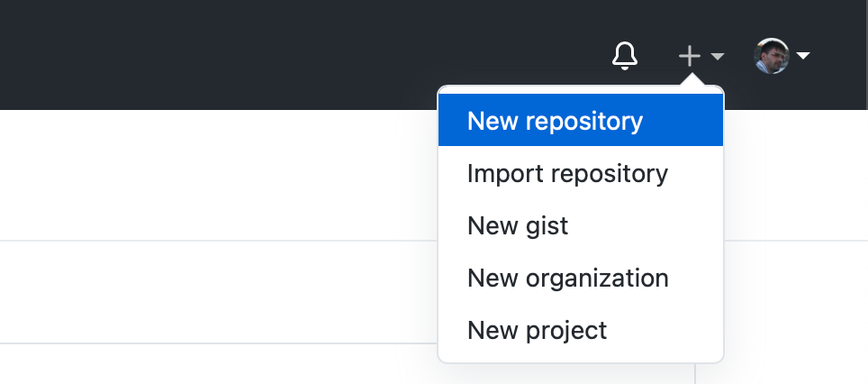
Task: Close the create-new menu using the plus icon
Action: pos(689,56)
